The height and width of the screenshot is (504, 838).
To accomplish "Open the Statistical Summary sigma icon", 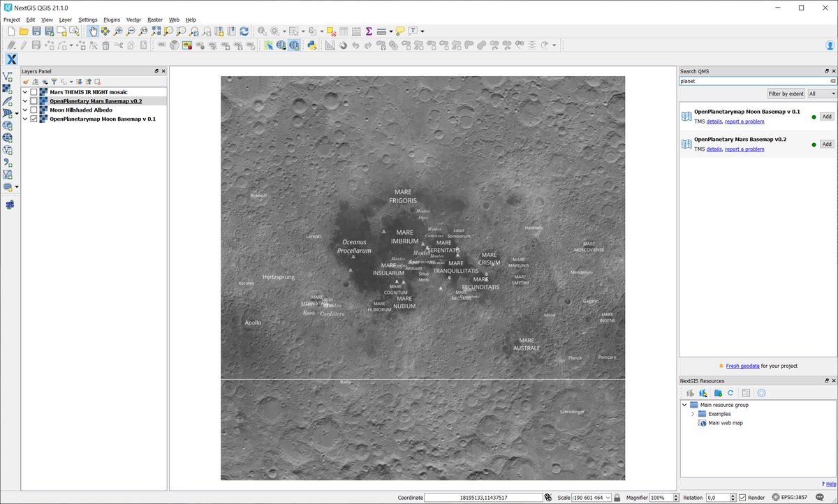I will (x=368, y=31).
